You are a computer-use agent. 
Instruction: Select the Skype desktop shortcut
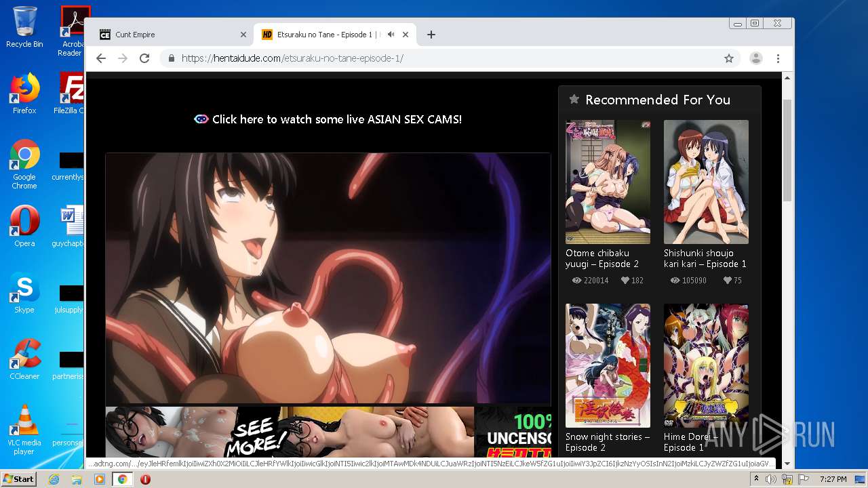tap(24, 293)
